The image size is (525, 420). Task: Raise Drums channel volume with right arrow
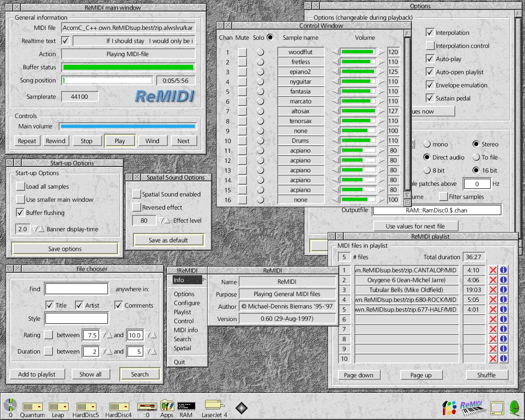tap(381, 141)
